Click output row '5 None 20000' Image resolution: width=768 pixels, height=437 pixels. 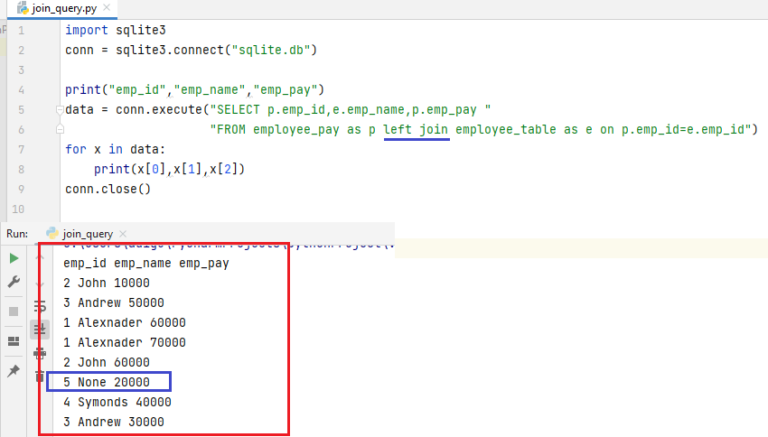point(106,382)
